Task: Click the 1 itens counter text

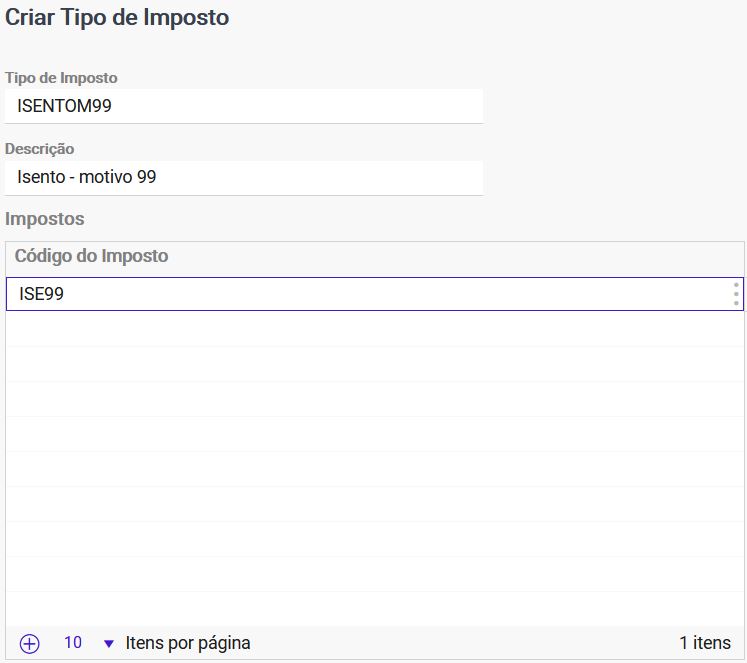Action: [x=705, y=643]
